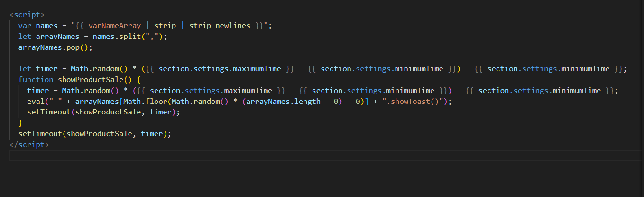644x197 pixels.
Task: Click the 'strip_newlines' Liquid filter
Action: pyautogui.click(x=220, y=26)
